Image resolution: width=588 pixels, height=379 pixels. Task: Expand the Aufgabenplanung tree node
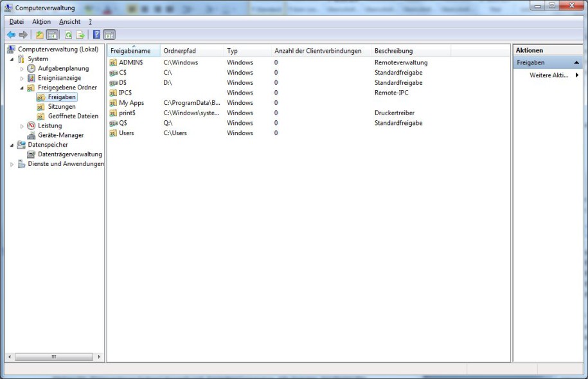point(22,69)
